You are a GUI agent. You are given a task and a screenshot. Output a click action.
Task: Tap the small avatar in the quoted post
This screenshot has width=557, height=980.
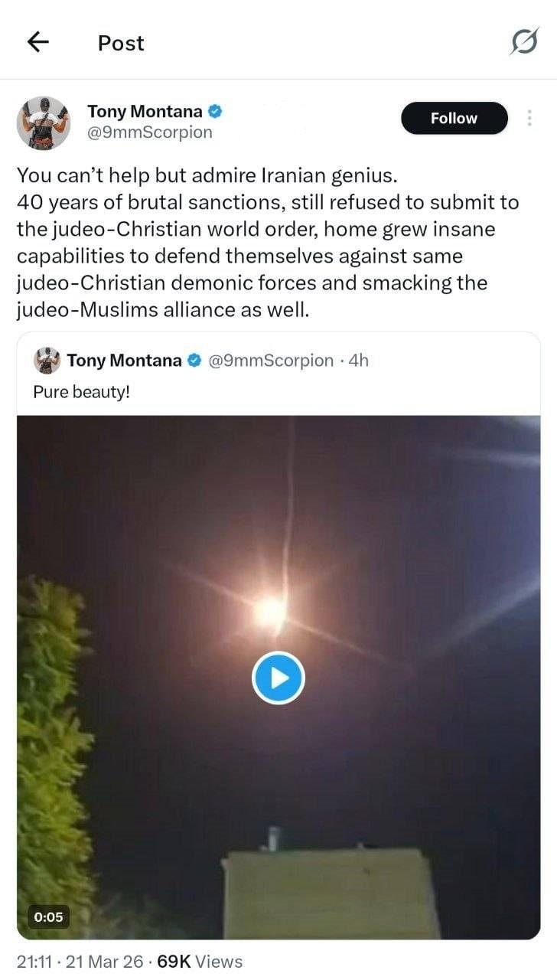(x=48, y=360)
